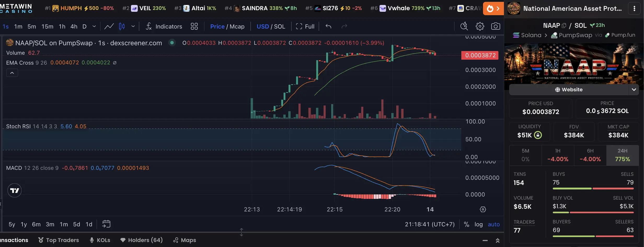This screenshot has width=644, height=247.
Task: Click the current price label 0.0003872
Action: coord(480,55)
